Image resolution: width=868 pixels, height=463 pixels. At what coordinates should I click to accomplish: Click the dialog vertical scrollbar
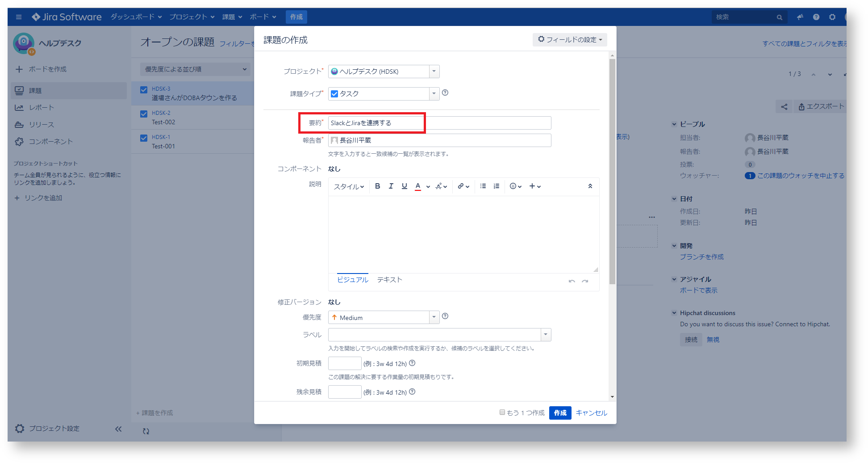(612, 172)
